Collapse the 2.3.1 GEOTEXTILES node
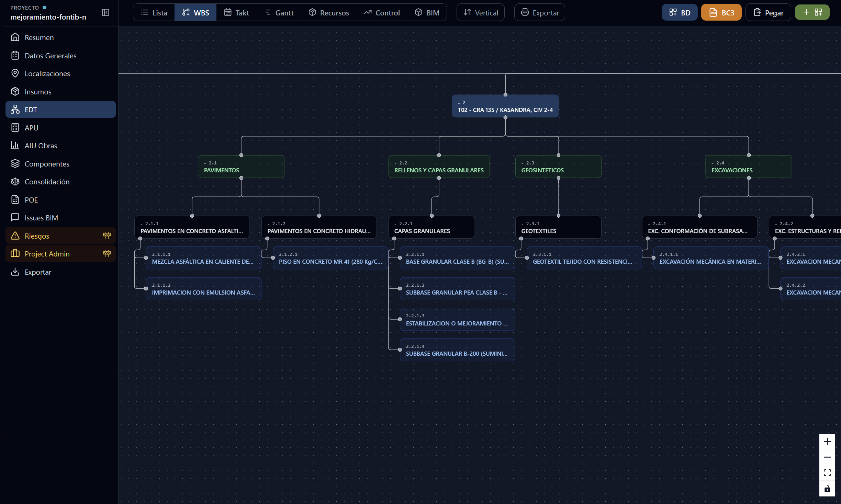 (523, 224)
